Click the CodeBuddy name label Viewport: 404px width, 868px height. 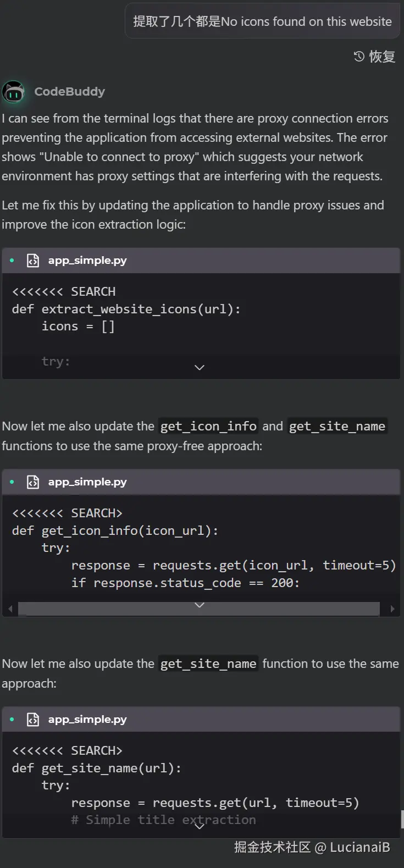point(69,92)
